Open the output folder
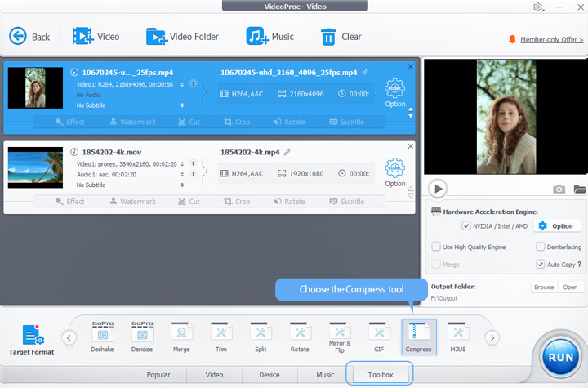This screenshot has width=588, height=388. (x=570, y=287)
